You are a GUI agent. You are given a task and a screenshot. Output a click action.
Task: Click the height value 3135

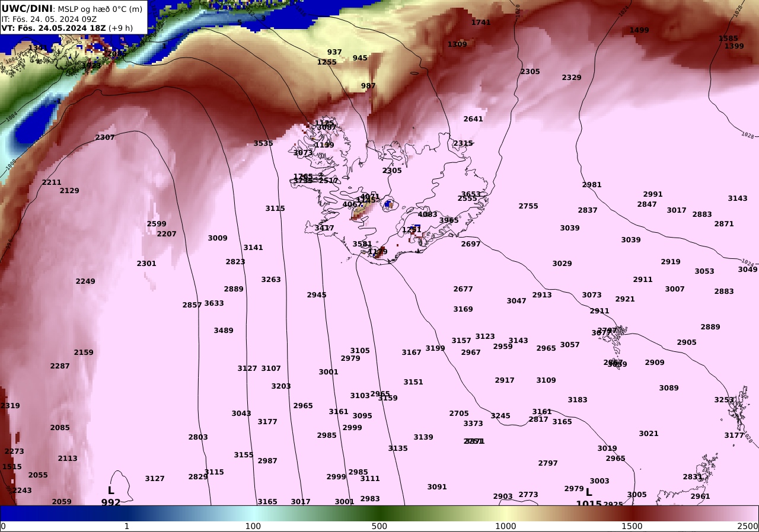pos(398,448)
